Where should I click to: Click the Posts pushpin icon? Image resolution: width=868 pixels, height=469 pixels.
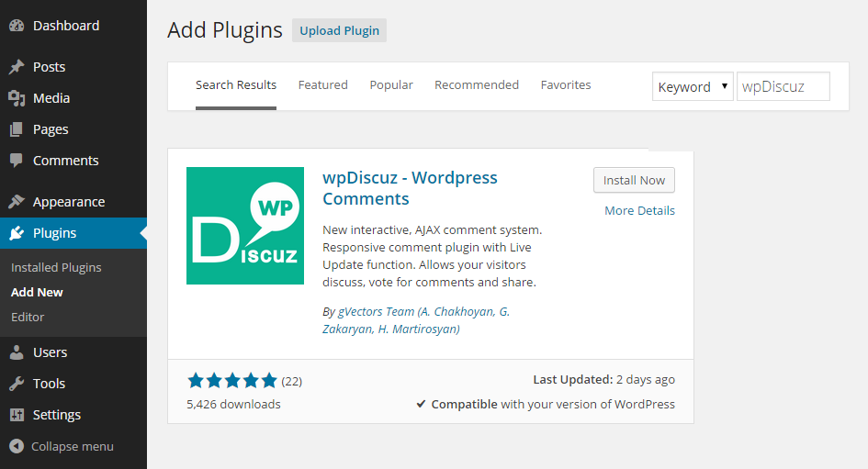point(17,67)
